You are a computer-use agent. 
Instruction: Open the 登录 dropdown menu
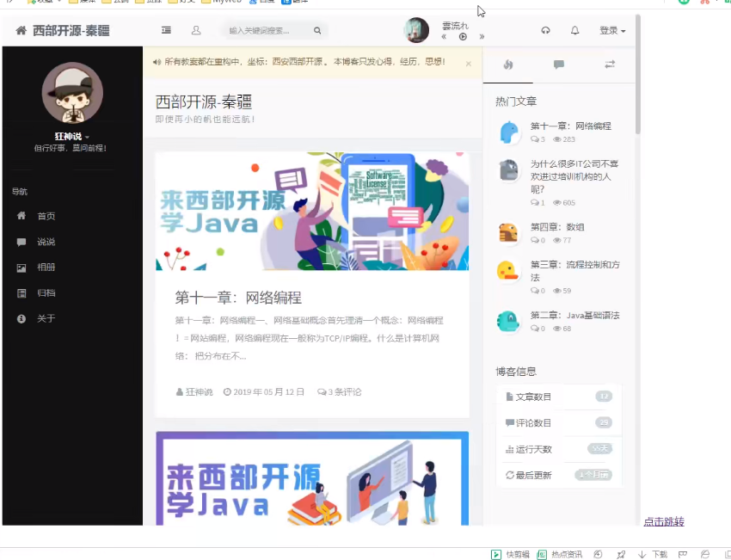tap(612, 31)
